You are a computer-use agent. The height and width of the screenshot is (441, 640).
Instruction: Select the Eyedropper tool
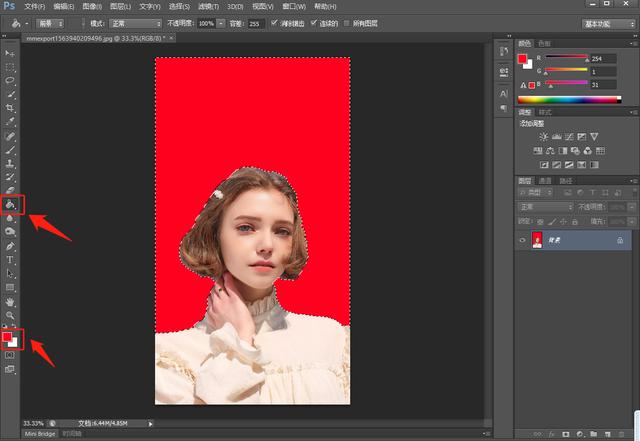click(x=10, y=121)
